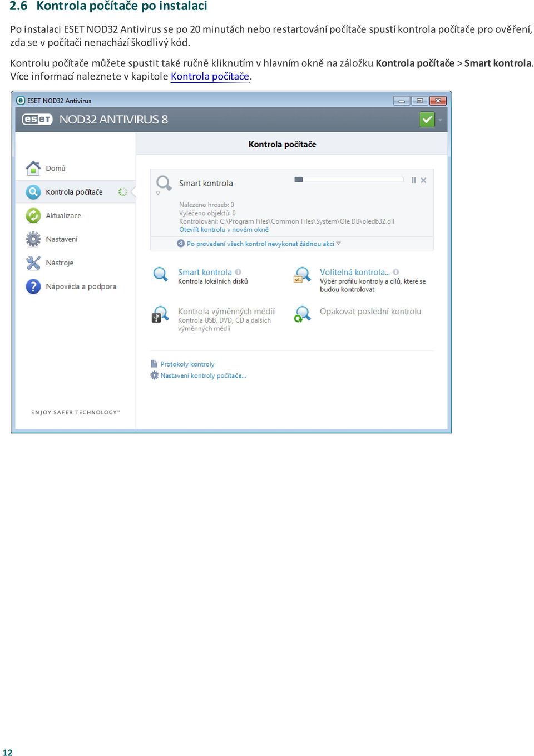534x756 pixels.
Task: Follow the 'Kontrola počítače' hyperlink in the document text
Action: tap(210, 76)
